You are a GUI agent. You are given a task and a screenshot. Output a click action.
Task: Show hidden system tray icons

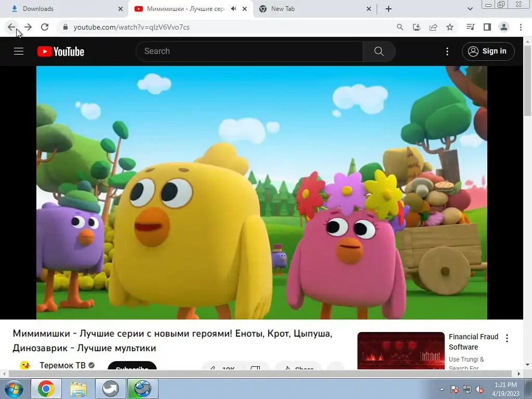442,389
